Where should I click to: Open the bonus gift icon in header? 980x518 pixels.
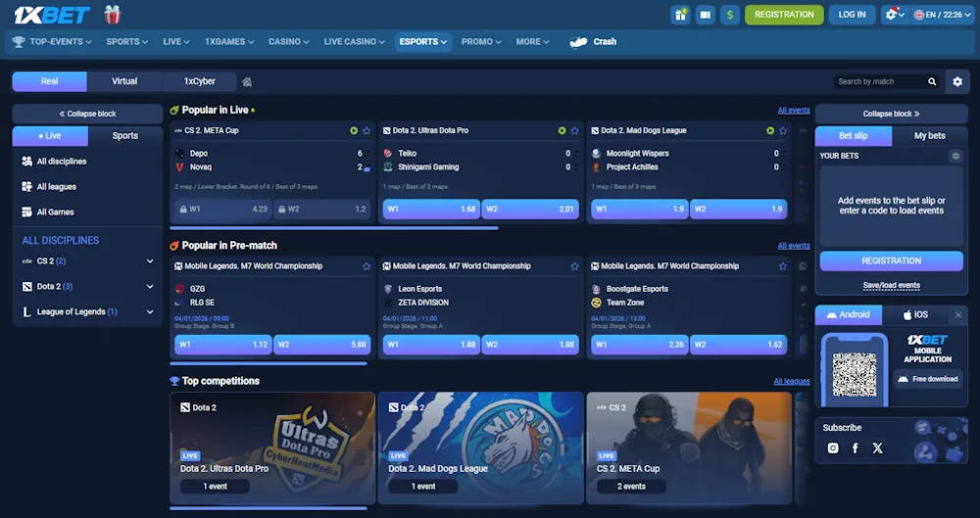click(681, 15)
